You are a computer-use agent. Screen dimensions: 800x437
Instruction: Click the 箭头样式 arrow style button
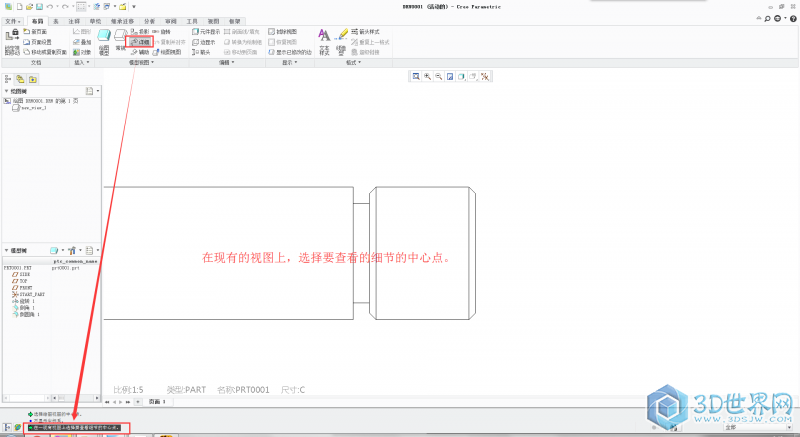[x=365, y=32]
